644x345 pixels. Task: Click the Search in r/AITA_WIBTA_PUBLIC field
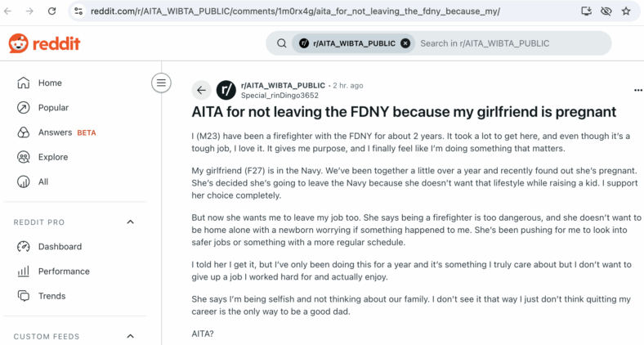click(512, 43)
